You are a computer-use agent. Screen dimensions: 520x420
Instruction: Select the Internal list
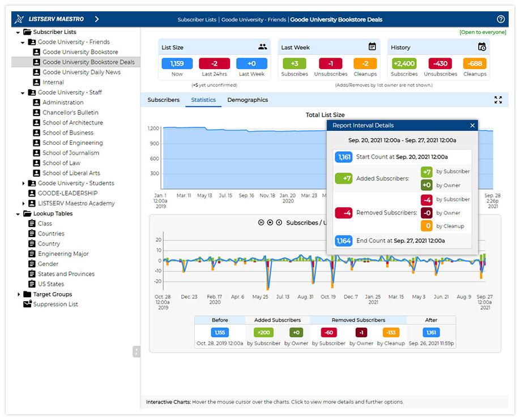pyautogui.click(x=53, y=82)
